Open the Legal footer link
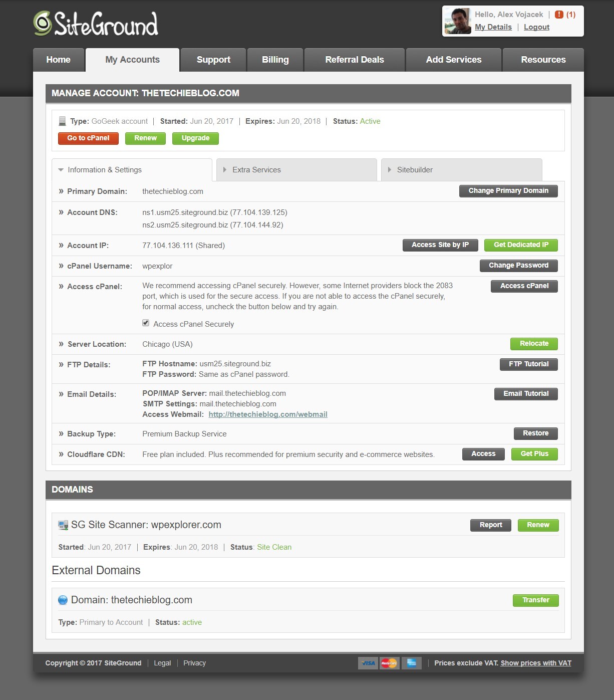 pyautogui.click(x=162, y=663)
